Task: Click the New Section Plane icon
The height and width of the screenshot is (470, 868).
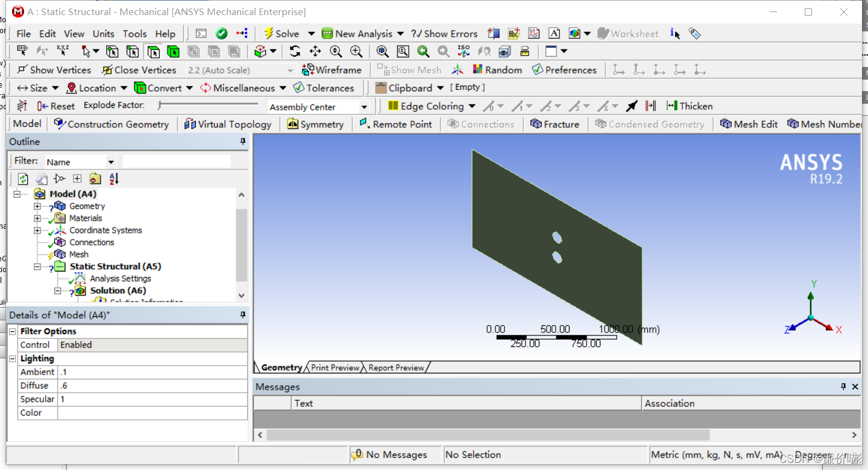Action: click(494, 34)
